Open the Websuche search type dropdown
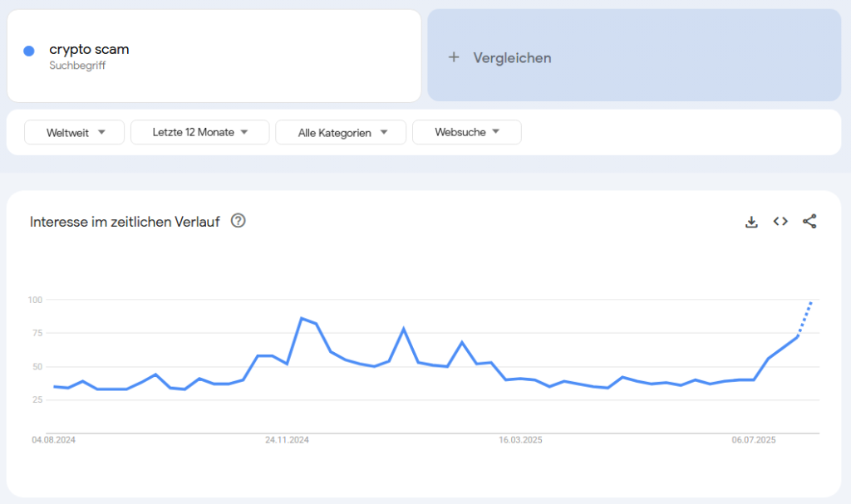The image size is (851, 504). [x=467, y=132]
